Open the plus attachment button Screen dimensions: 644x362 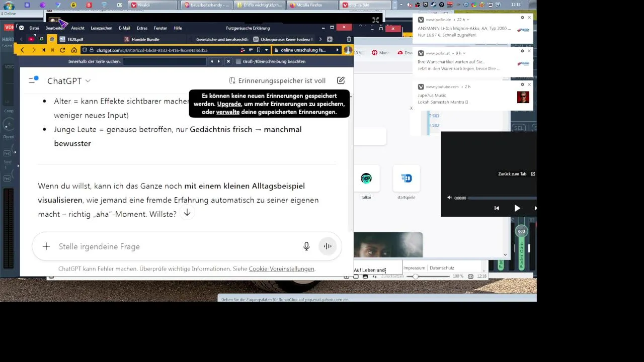(x=46, y=246)
